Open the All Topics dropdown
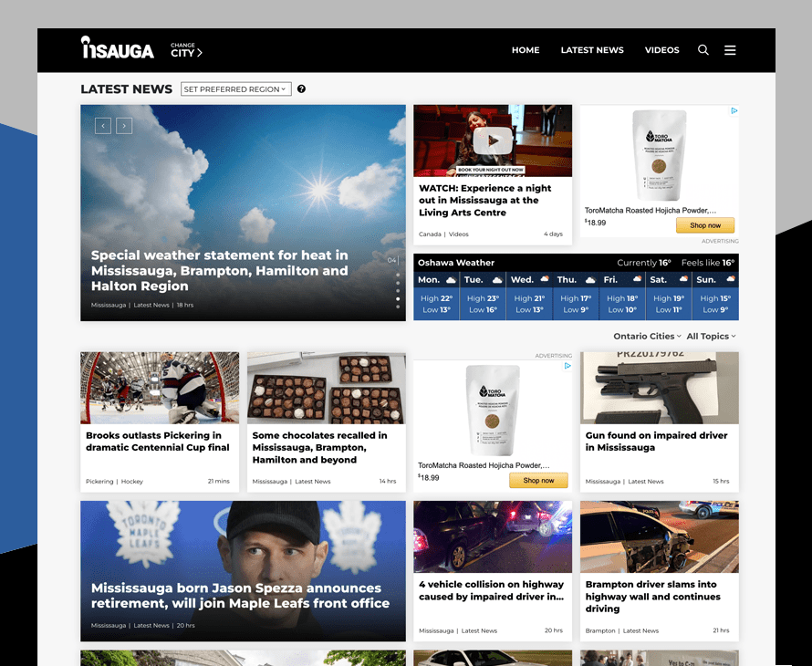This screenshot has width=812, height=666. click(710, 336)
